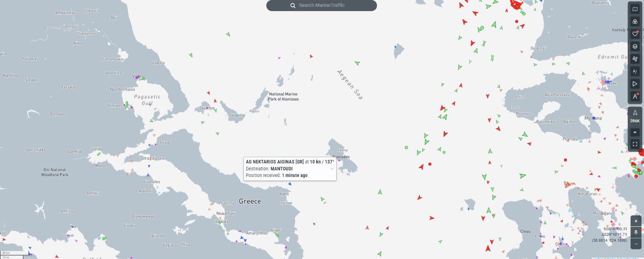Image resolution: width=644 pixels, height=259 pixels.
Task: Open My Fleets heart icon
Action: 635,34
